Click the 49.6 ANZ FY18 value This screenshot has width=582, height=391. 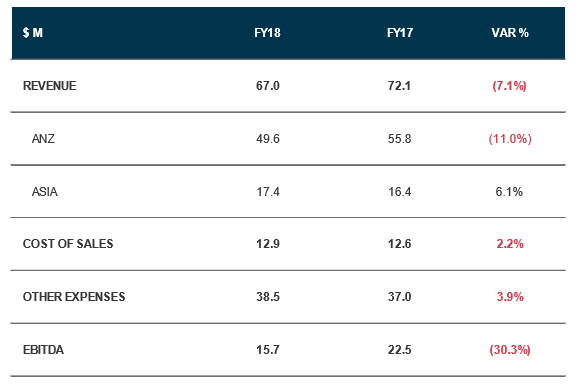coord(268,139)
